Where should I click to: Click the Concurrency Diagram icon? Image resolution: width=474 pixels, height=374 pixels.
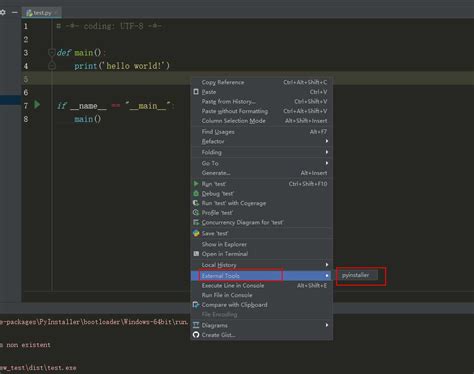point(196,222)
